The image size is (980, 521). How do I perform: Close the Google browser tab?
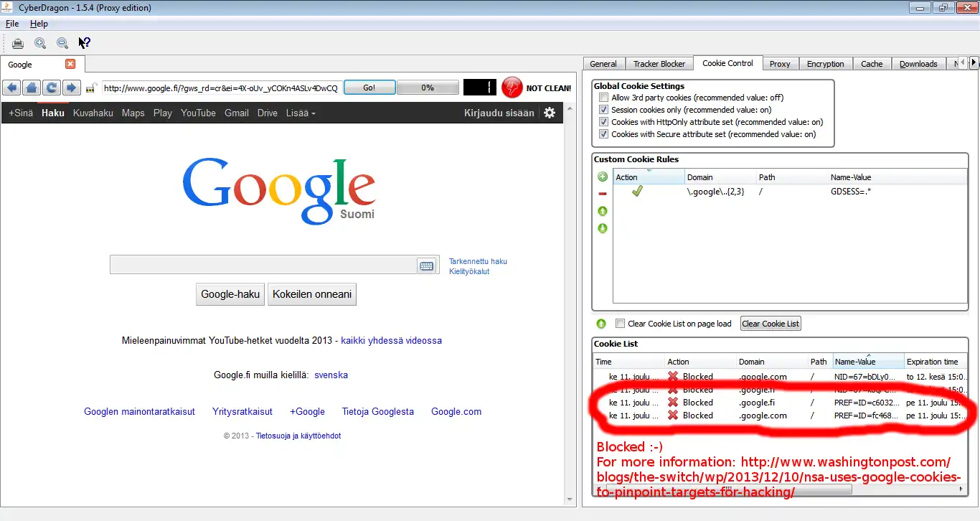pos(70,64)
